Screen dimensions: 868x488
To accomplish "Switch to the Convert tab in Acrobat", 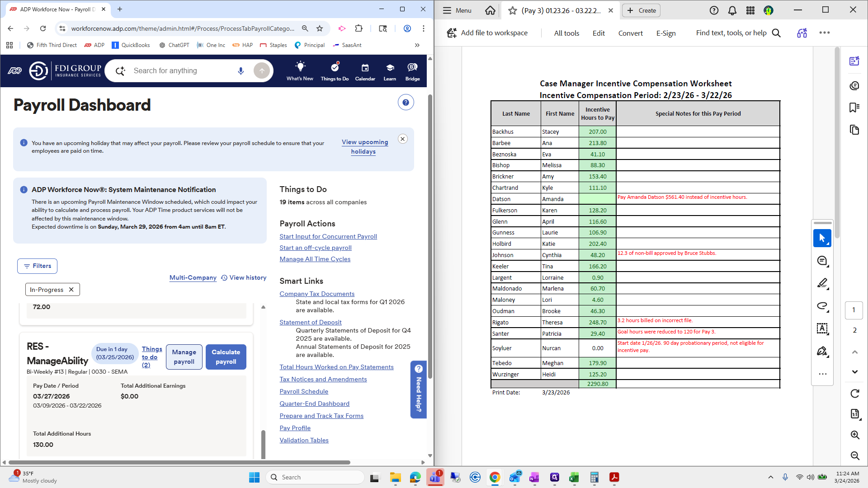I will [x=630, y=33].
